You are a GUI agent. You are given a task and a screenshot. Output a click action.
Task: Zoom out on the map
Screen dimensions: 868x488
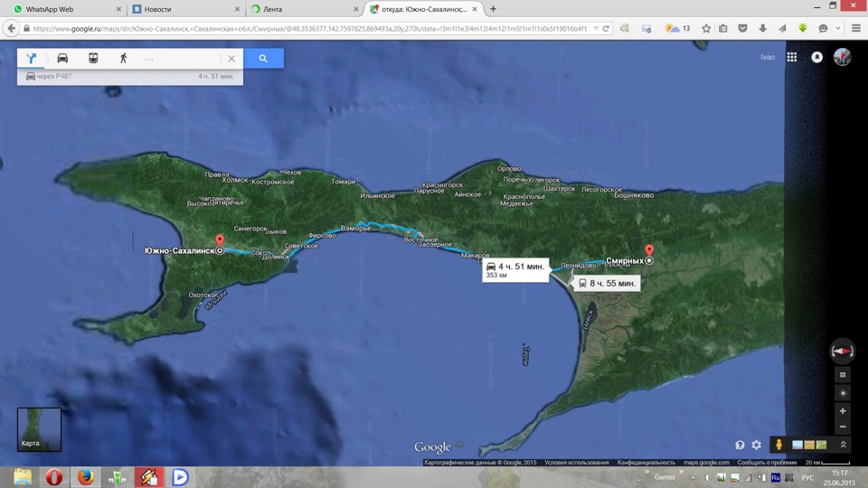[843, 427]
